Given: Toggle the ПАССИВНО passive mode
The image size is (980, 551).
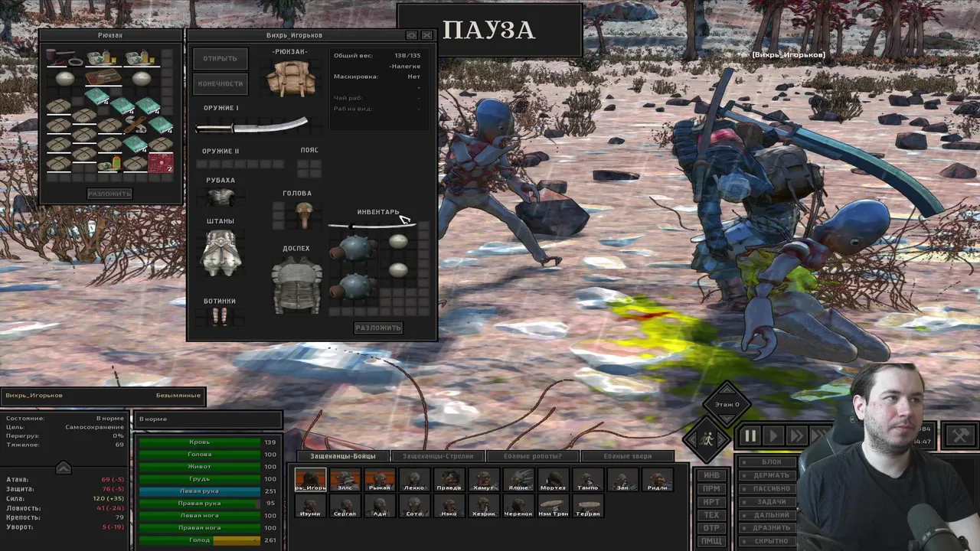Looking at the screenshot, I should (x=766, y=488).
